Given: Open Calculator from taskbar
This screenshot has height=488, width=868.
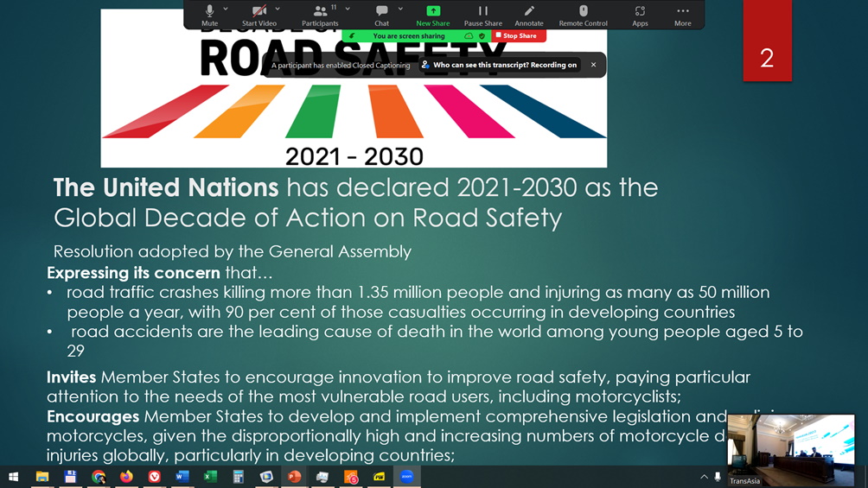Looking at the screenshot, I should pos(238,477).
